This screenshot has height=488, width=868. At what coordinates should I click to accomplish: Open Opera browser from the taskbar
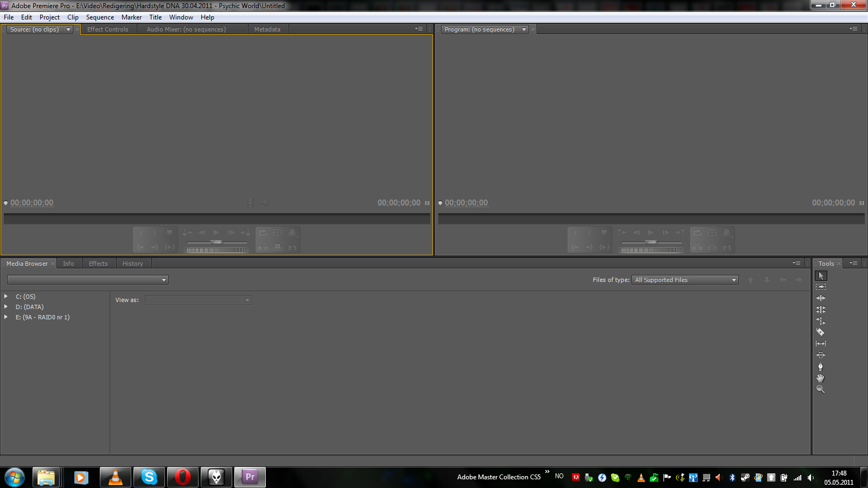[183, 477]
